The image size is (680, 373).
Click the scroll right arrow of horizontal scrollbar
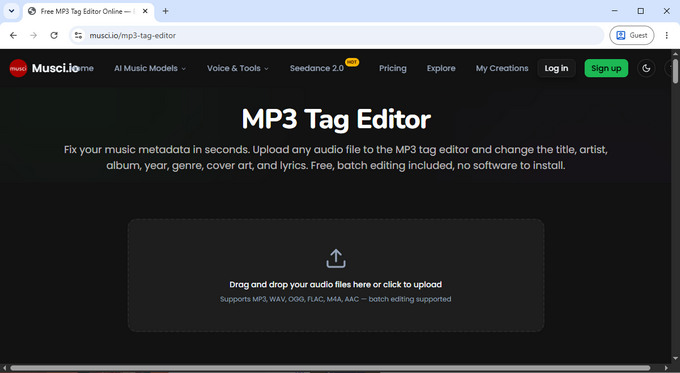667,368
